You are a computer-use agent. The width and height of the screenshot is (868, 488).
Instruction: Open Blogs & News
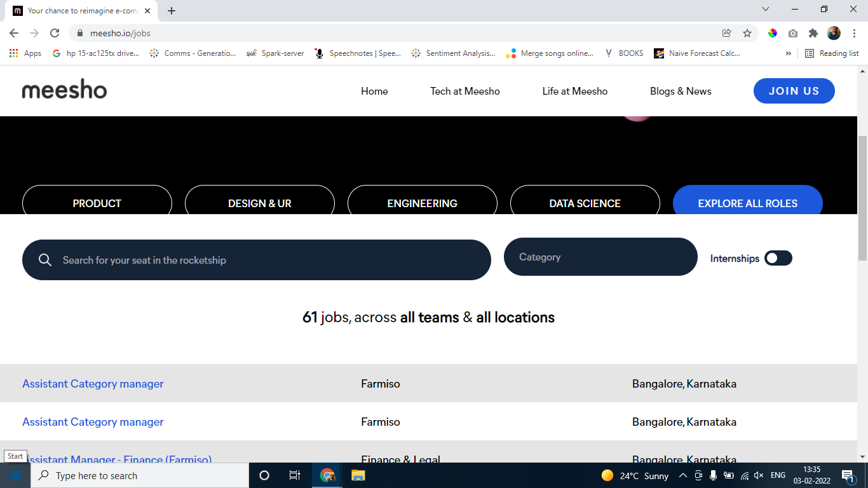(x=681, y=91)
